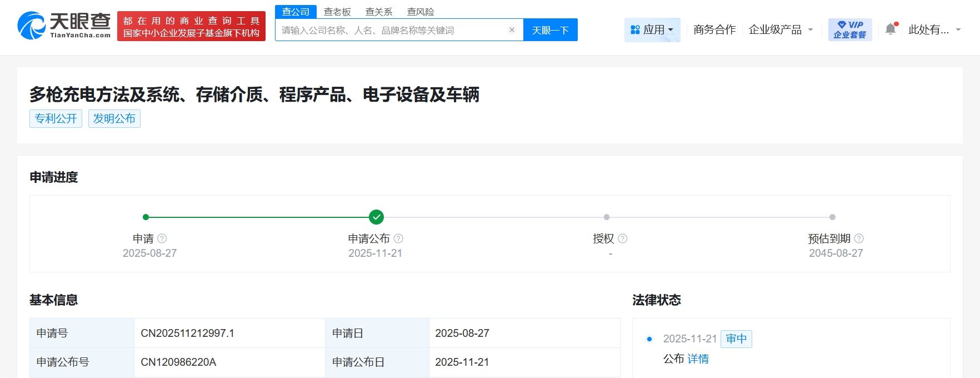The height and width of the screenshot is (378, 980).
Task: Click help icon beside 预估到期
Action: click(859, 238)
